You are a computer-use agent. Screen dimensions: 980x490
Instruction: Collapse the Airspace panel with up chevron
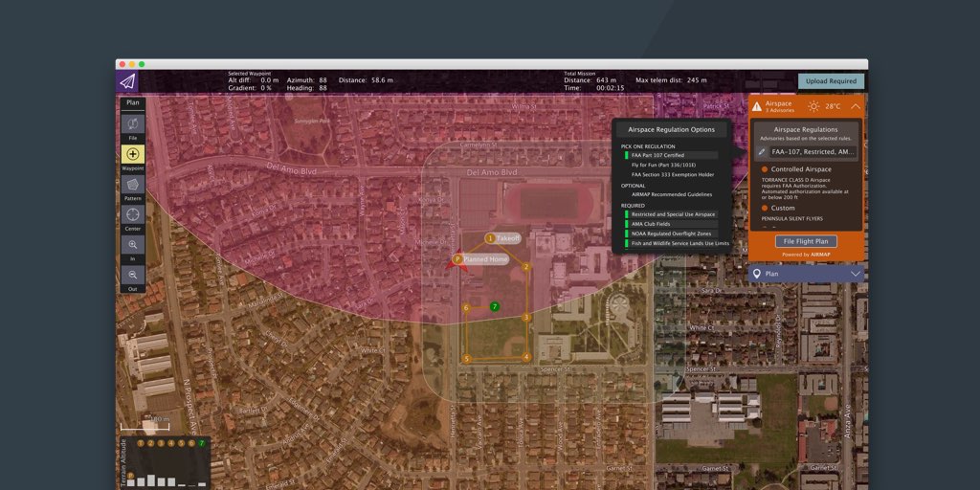(x=855, y=106)
